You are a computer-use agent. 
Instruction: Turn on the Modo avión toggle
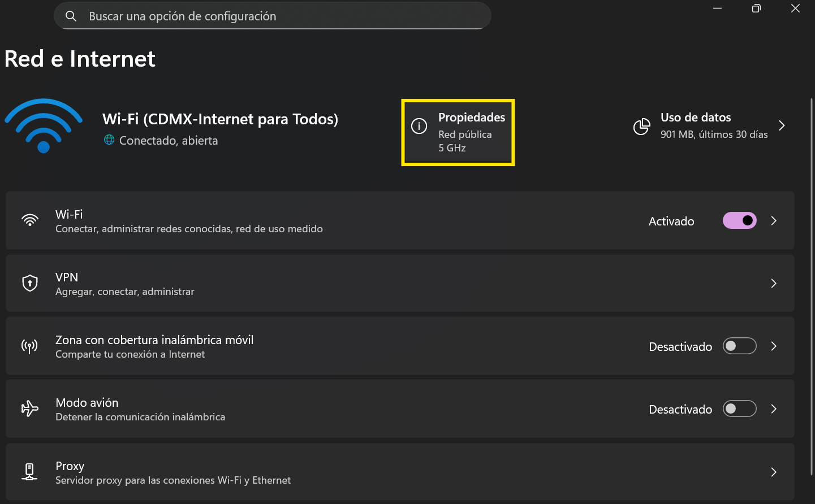pyautogui.click(x=739, y=409)
